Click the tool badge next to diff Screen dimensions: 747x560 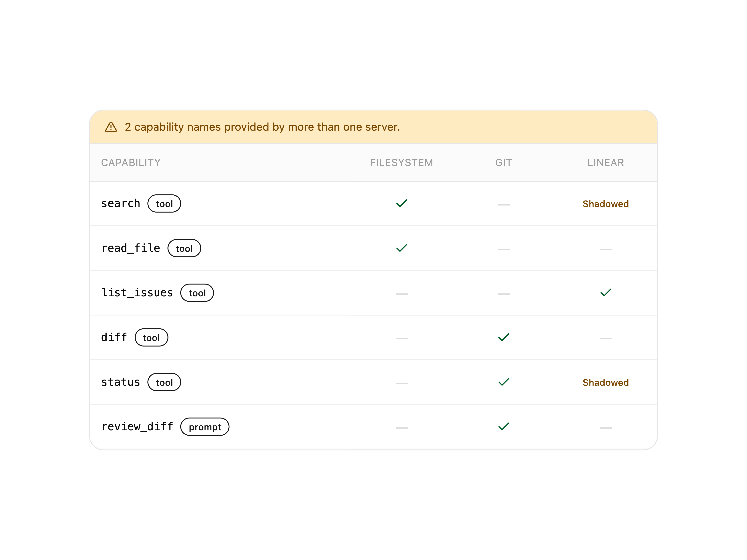(x=151, y=338)
